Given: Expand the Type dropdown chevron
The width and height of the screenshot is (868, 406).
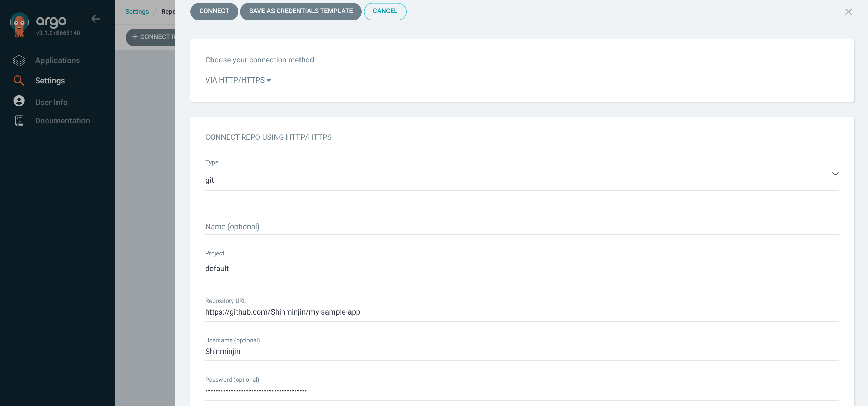Looking at the screenshot, I should click(835, 174).
